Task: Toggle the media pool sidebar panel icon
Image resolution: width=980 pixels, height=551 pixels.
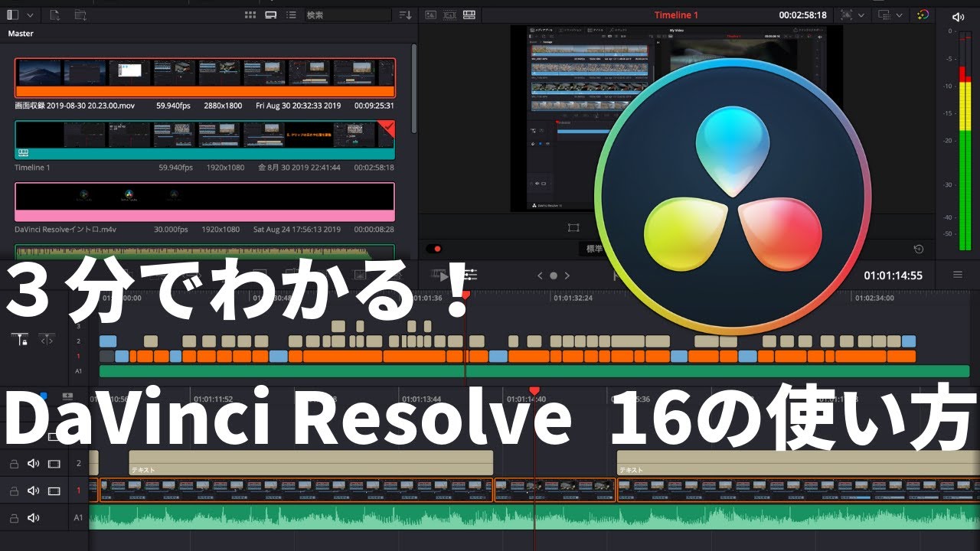Action: point(14,15)
